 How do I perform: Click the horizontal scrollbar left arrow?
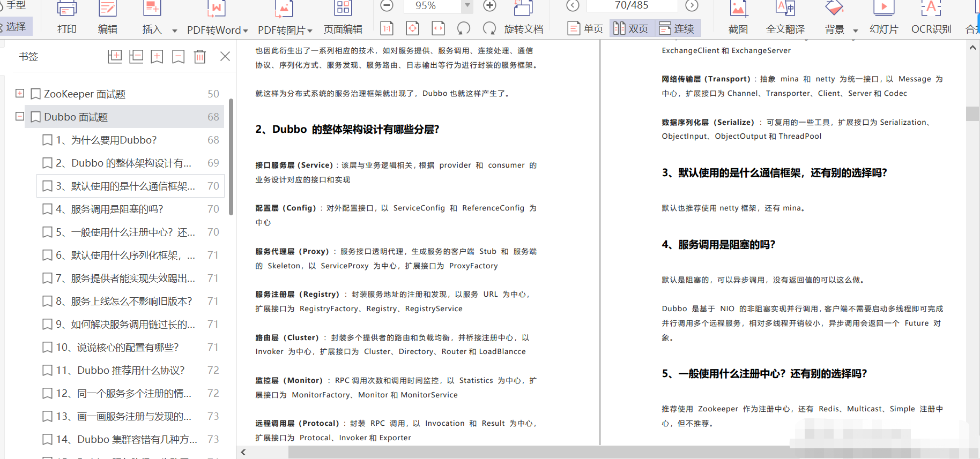[x=243, y=453]
